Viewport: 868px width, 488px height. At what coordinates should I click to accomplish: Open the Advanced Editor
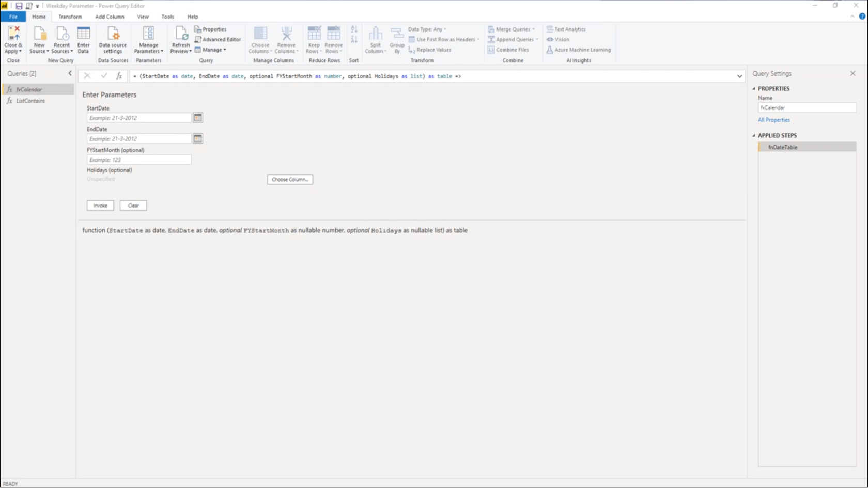click(218, 39)
